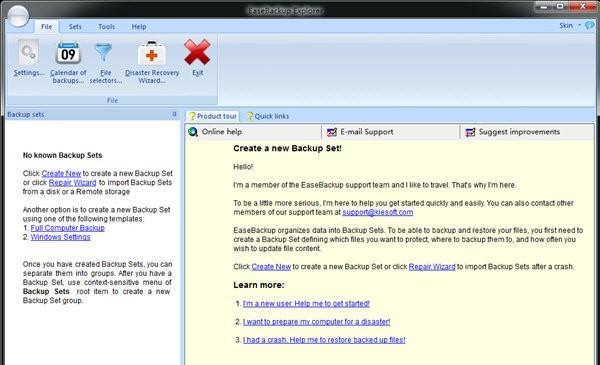Click the "Create a new Backup Set!" heading
Image resolution: width=600 pixels, height=365 pixels.
287,148
